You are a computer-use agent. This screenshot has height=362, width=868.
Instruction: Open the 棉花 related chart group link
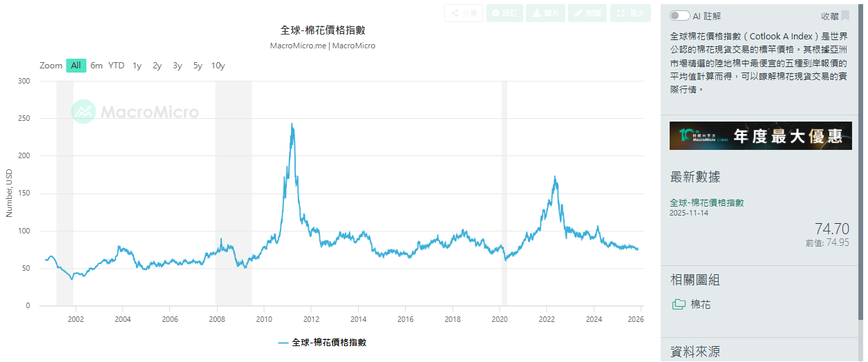[x=700, y=304]
